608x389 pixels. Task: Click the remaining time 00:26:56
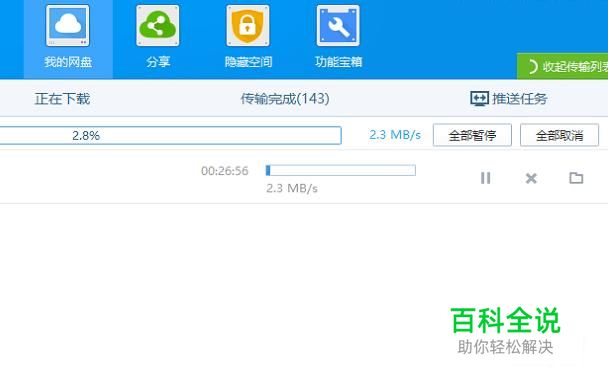(225, 171)
